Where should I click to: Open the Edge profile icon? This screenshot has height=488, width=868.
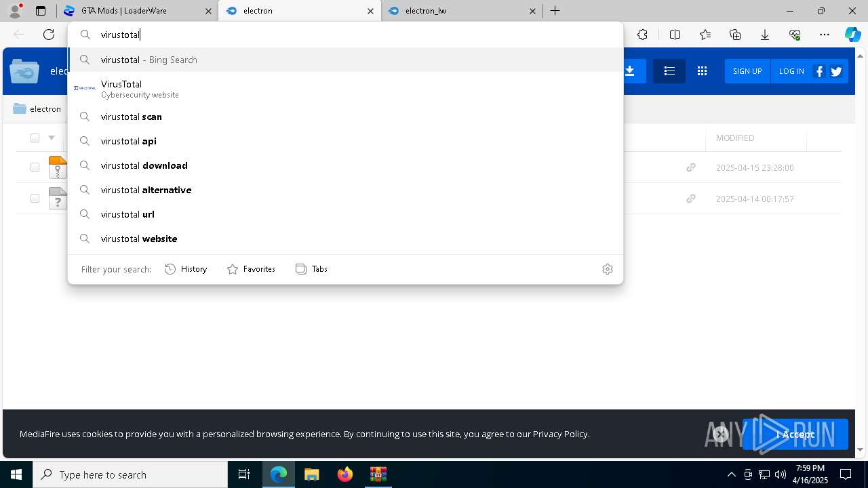tap(15, 11)
